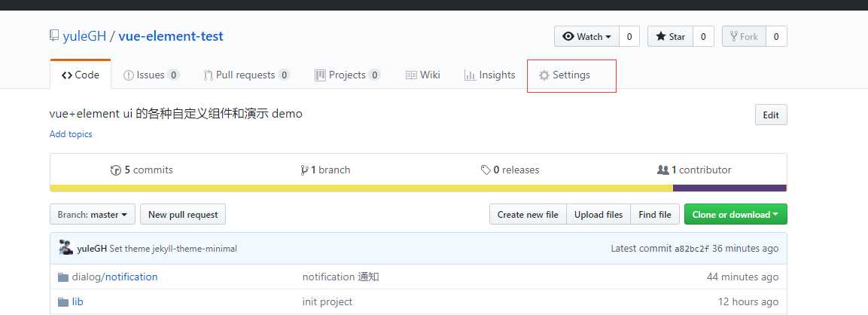Open the Settings tab
This screenshot has width=868, height=315.
pyautogui.click(x=565, y=75)
